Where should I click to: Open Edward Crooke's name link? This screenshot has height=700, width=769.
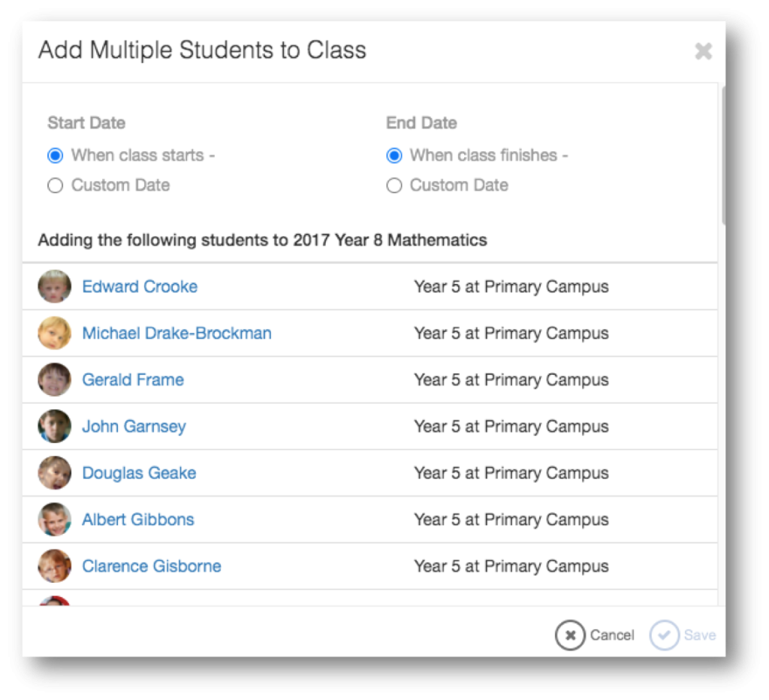point(140,286)
